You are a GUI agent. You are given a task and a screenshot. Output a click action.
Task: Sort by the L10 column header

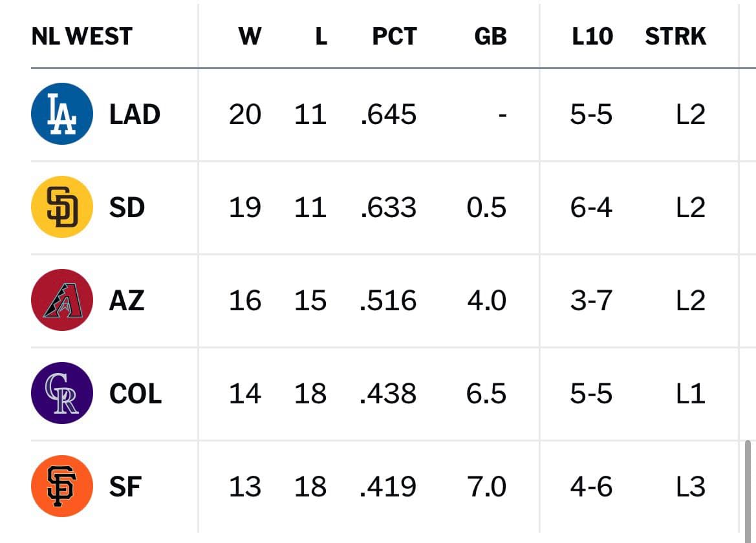click(592, 36)
